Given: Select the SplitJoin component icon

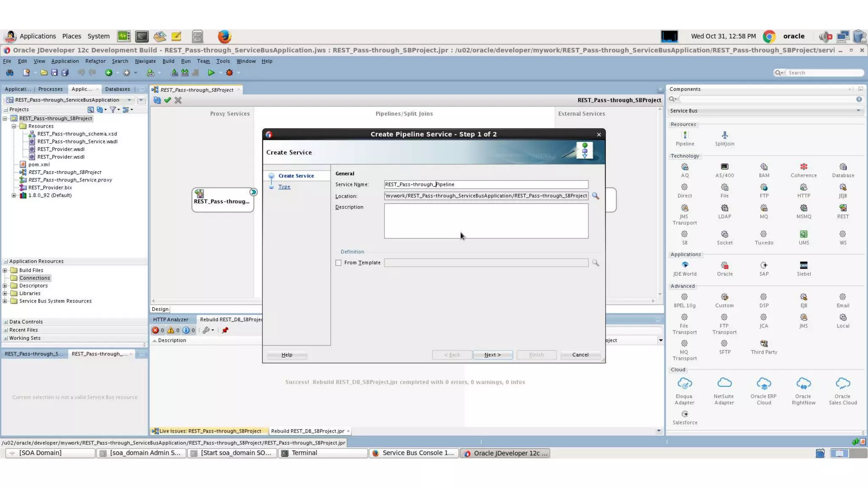Looking at the screenshot, I should click(724, 136).
